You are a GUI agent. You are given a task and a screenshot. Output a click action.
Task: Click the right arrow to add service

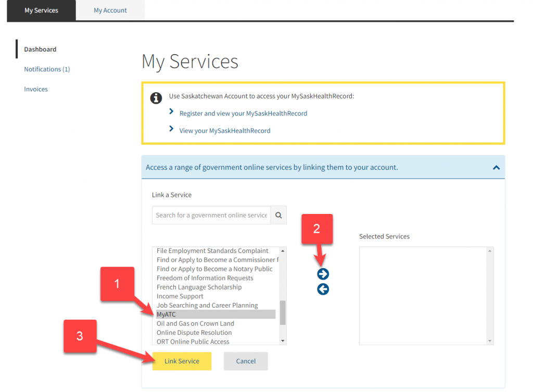pos(323,273)
